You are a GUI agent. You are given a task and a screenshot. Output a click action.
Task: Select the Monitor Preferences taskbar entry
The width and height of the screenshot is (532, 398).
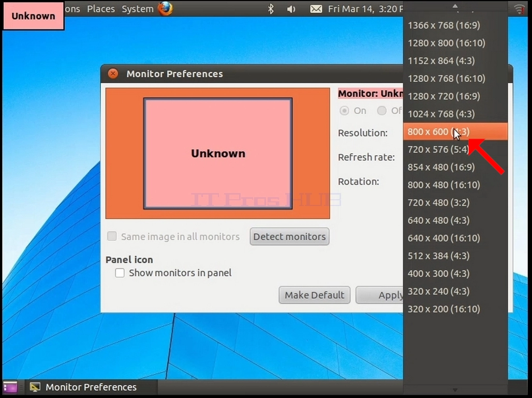[91, 387]
